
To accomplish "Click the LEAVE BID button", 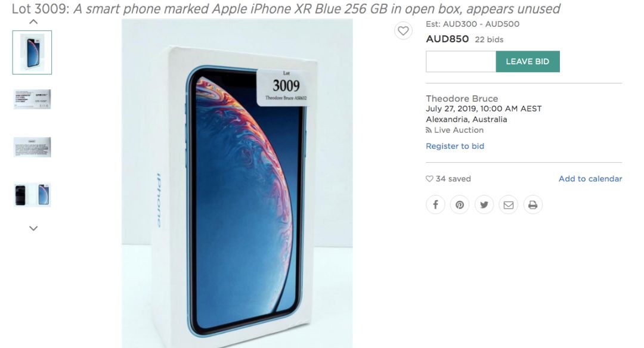I will coord(528,61).
